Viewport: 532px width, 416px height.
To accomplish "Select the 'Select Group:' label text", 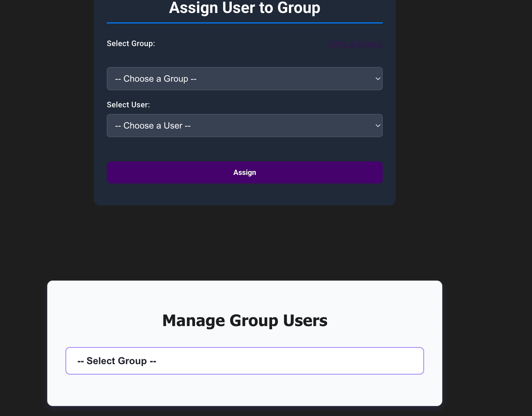I will coord(131,43).
